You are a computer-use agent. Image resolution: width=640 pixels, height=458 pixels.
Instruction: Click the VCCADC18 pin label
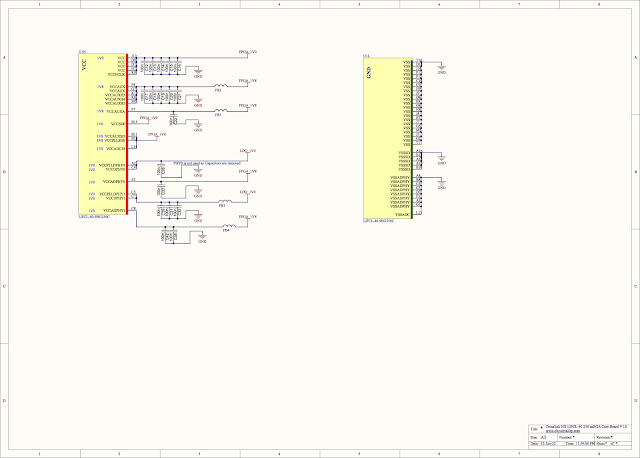116,149
